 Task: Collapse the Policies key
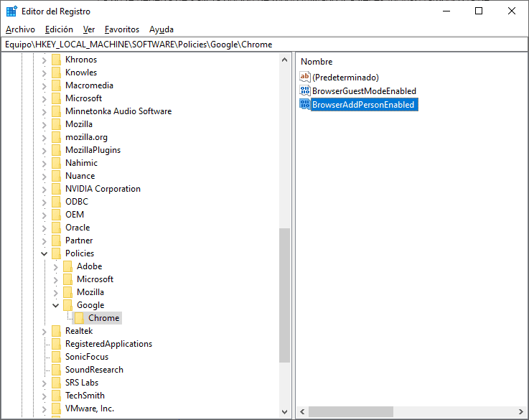pyautogui.click(x=45, y=253)
